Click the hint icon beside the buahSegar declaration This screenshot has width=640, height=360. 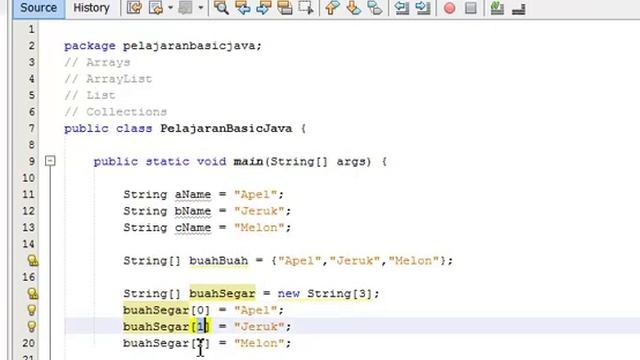pyautogui.click(x=33, y=293)
